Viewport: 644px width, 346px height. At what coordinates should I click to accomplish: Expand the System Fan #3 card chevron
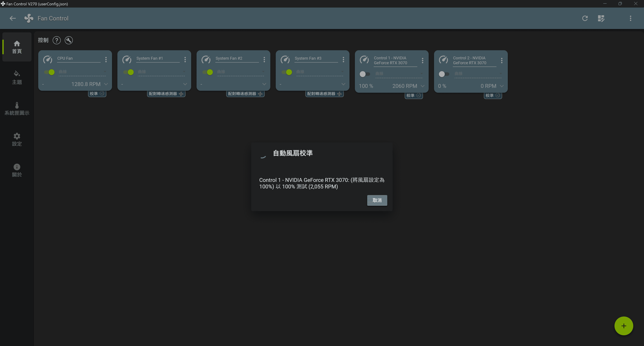point(343,84)
